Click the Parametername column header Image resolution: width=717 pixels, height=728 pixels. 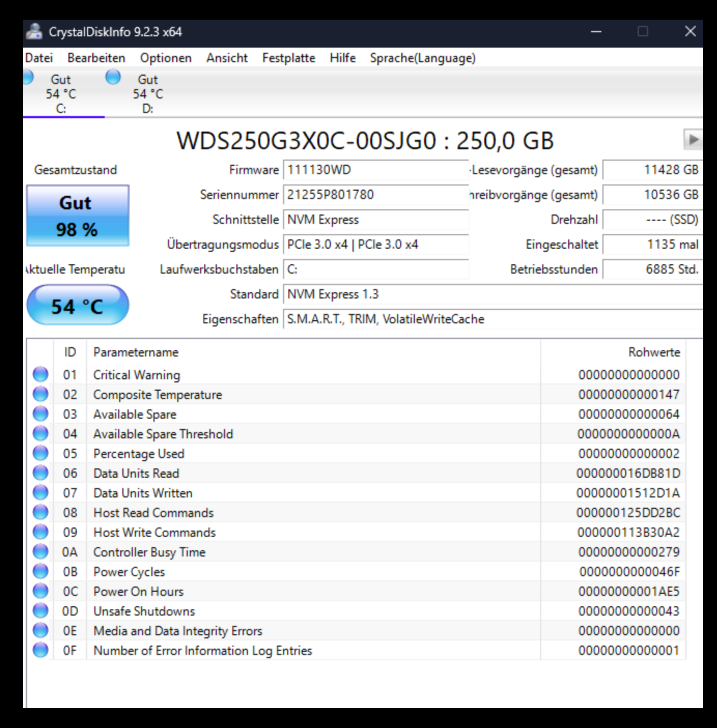pyautogui.click(x=314, y=352)
